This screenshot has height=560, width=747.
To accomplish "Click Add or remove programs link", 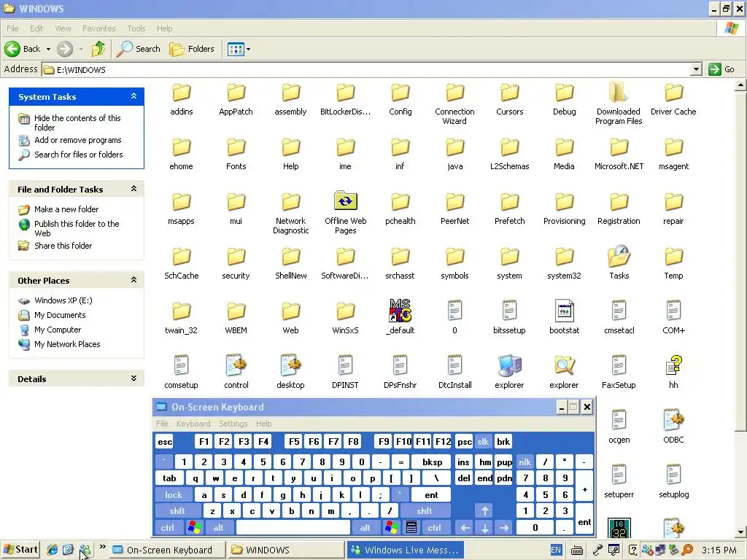I will click(77, 140).
